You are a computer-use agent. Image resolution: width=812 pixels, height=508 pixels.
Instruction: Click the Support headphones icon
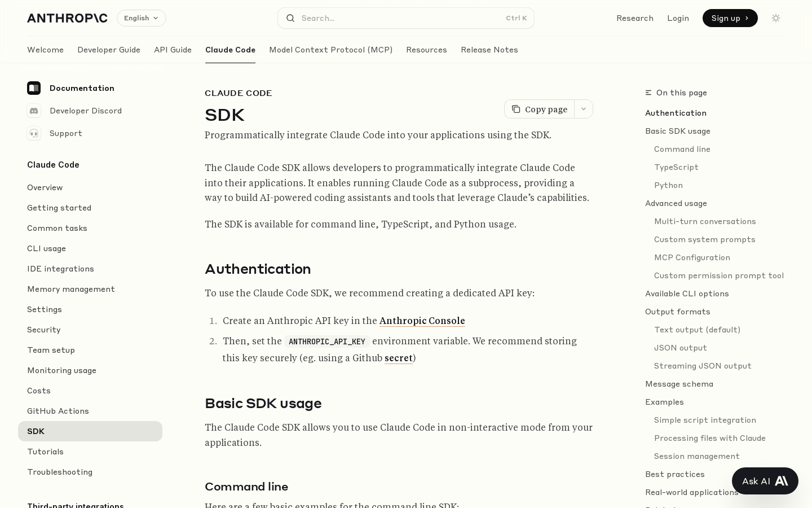click(34, 133)
